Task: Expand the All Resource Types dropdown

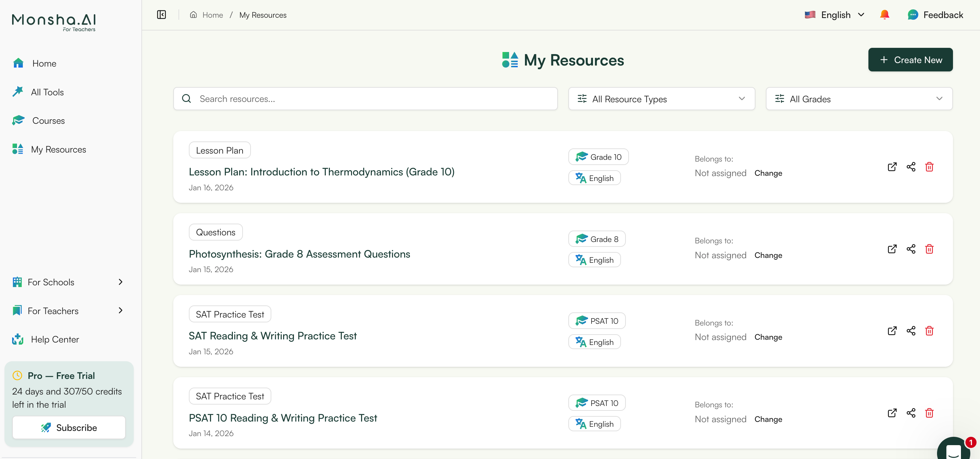Action: point(661,98)
